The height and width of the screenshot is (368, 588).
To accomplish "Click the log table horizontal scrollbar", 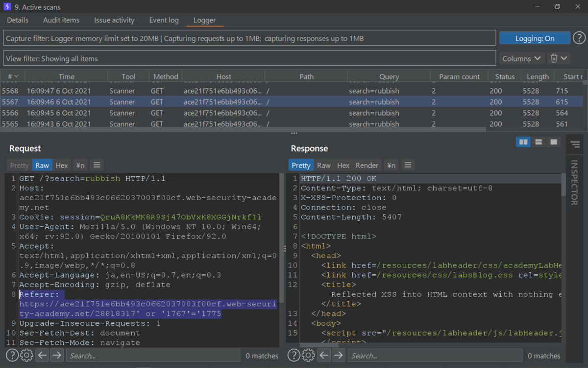I will point(243,129).
